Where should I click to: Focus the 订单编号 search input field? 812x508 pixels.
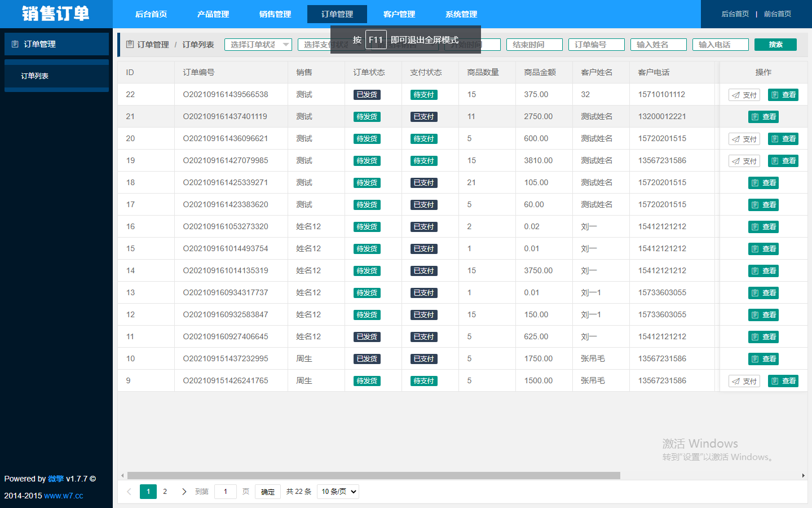tap(596, 45)
